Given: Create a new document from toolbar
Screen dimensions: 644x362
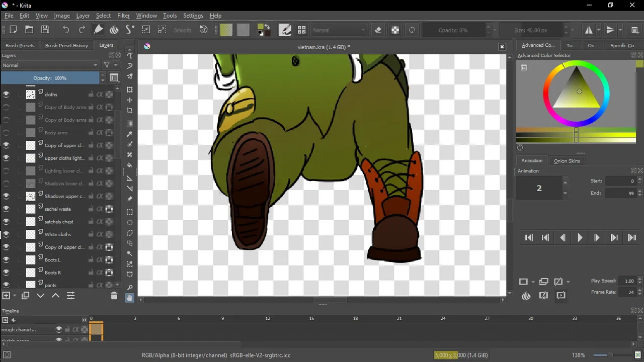Looking at the screenshot, I should tap(13, 30).
